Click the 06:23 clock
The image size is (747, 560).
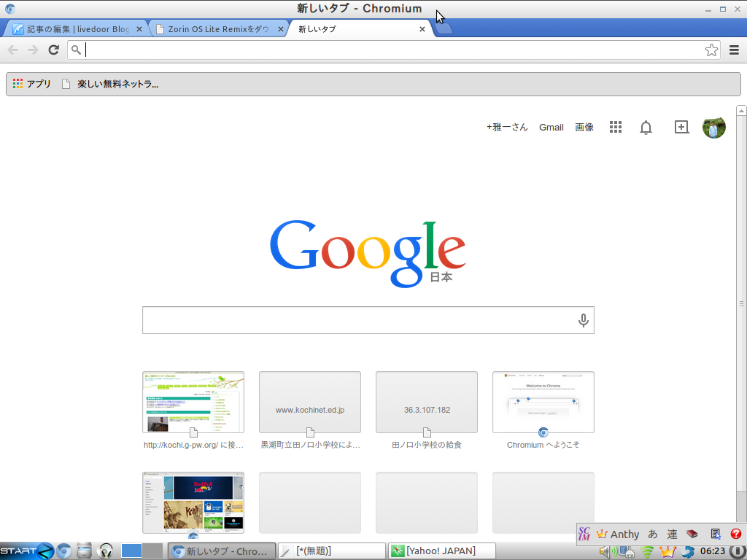click(x=712, y=551)
